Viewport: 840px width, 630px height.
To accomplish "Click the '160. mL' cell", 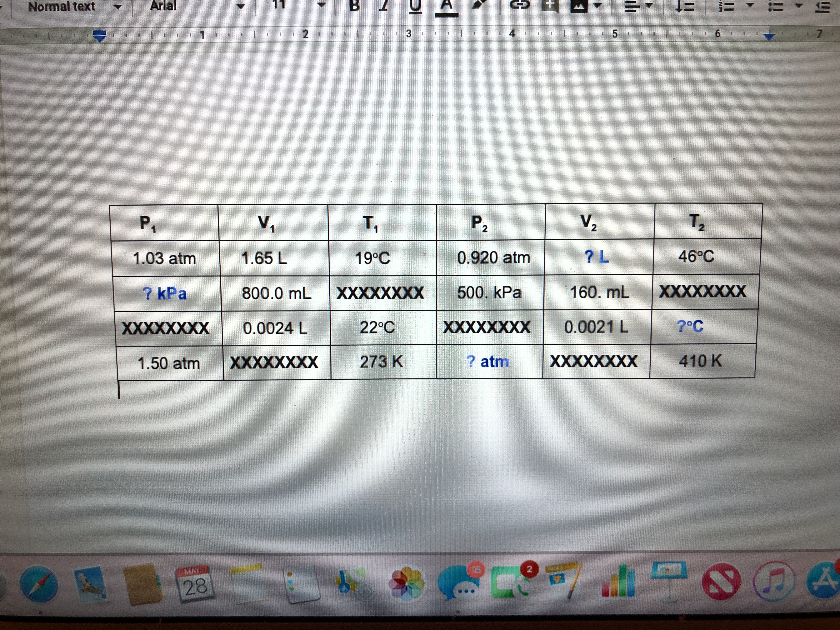I will click(598, 292).
